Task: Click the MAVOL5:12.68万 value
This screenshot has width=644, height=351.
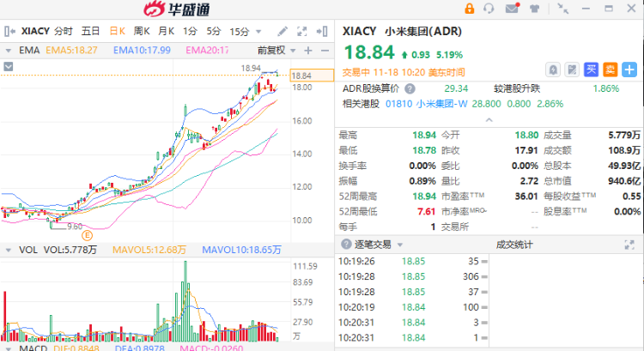Action: 149,250
